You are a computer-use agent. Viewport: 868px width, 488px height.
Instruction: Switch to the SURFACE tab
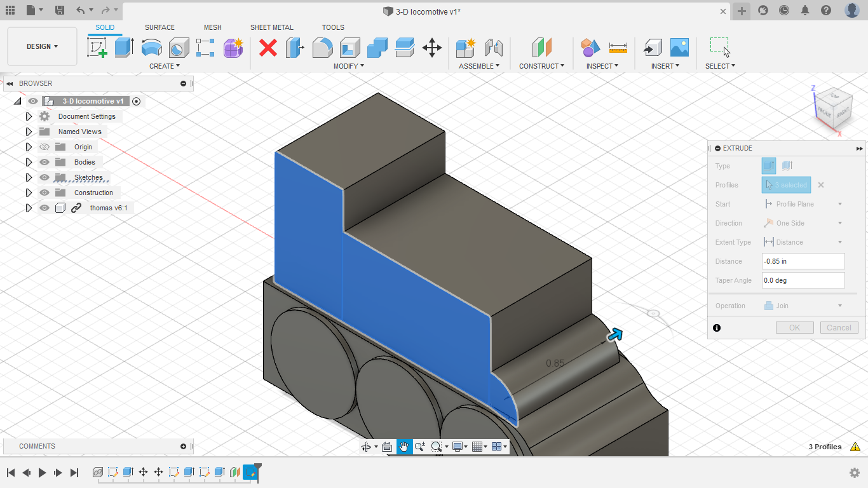click(159, 27)
